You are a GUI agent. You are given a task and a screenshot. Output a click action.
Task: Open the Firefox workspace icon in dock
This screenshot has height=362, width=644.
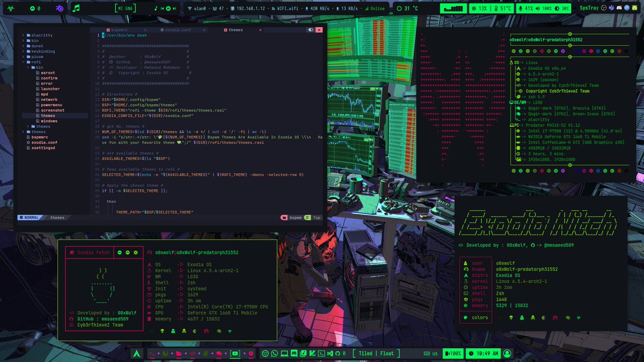click(x=165, y=354)
